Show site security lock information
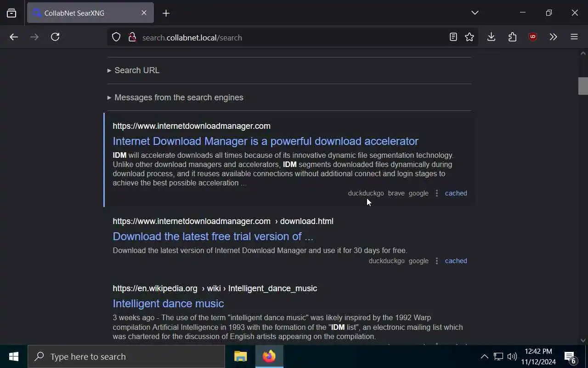 pyautogui.click(x=132, y=37)
